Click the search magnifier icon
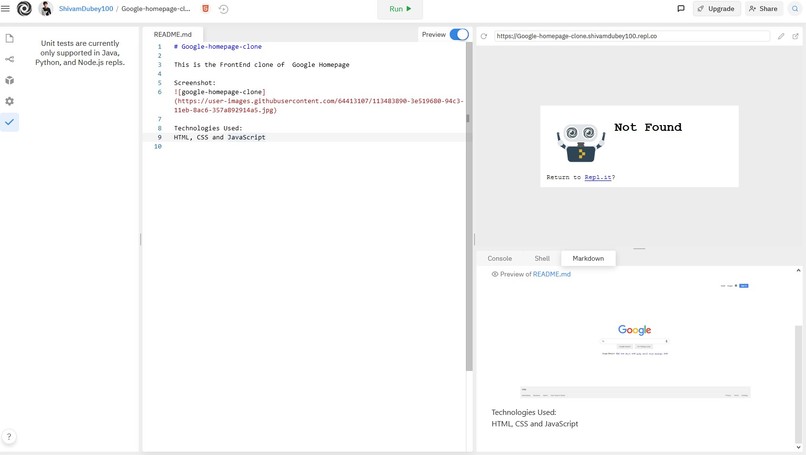 pos(795,9)
